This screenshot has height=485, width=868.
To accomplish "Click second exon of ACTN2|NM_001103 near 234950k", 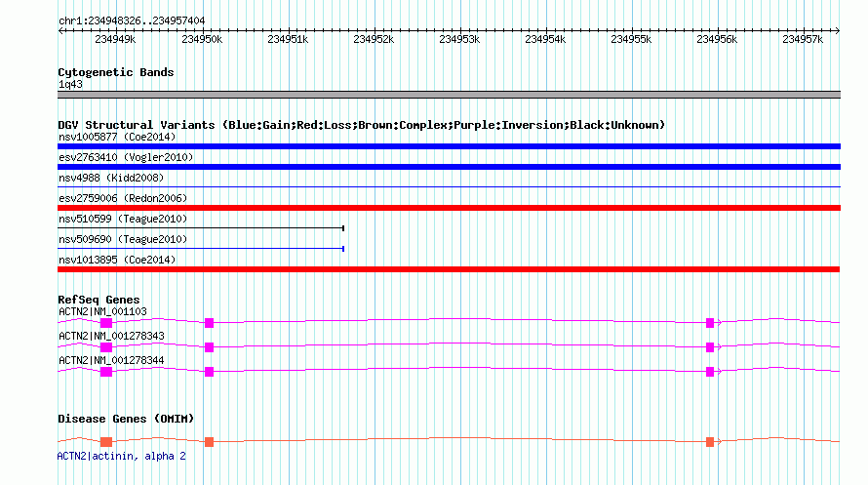I will click(209, 323).
